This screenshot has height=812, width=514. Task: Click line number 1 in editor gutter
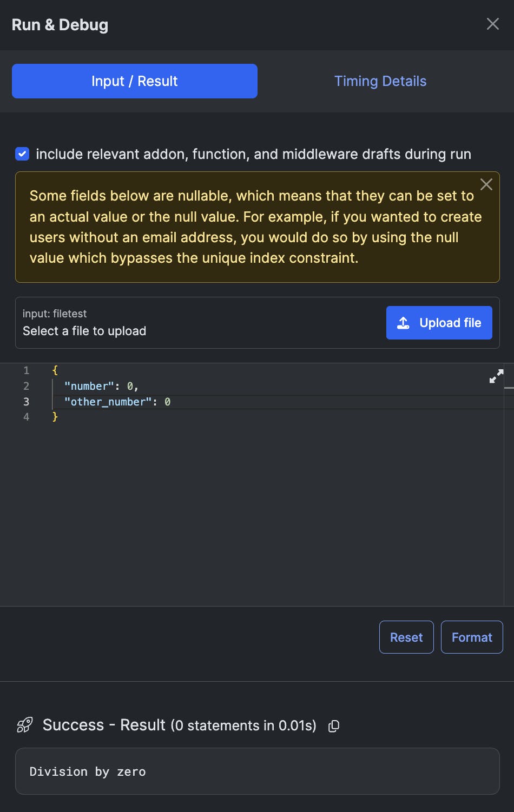[x=26, y=370]
